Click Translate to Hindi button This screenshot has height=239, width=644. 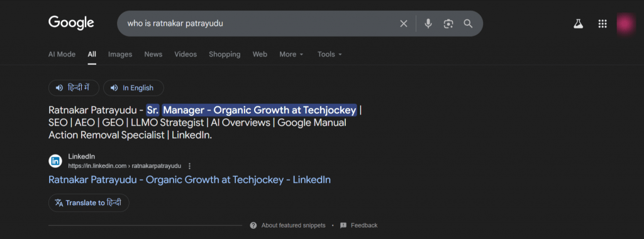coord(89,203)
